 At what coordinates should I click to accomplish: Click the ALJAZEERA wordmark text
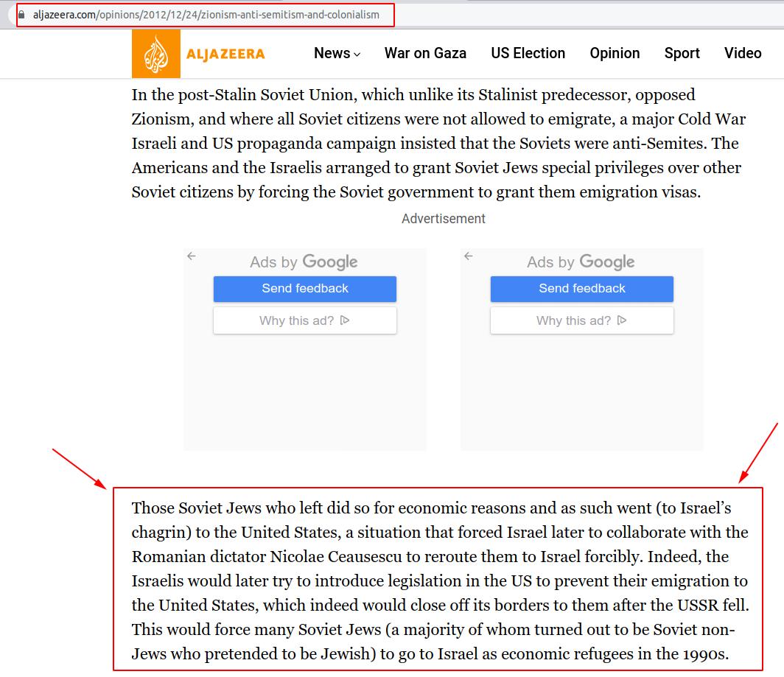(225, 54)
